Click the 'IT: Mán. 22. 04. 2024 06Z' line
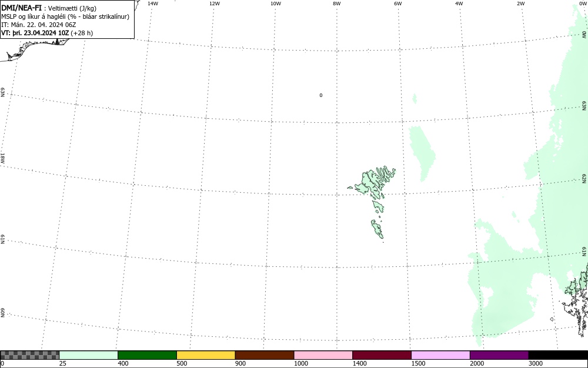Viewport: 588px width, 368px height. 39,25
